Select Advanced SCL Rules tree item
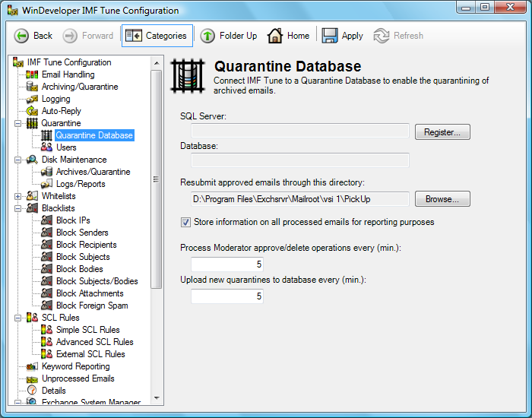 95,342
